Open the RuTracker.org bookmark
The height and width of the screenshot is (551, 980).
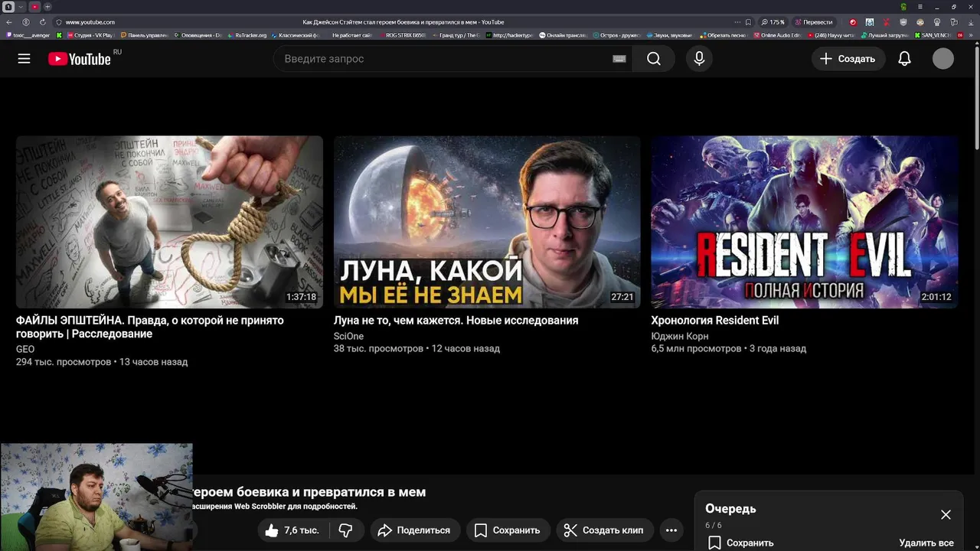click(x=247, y=35)
